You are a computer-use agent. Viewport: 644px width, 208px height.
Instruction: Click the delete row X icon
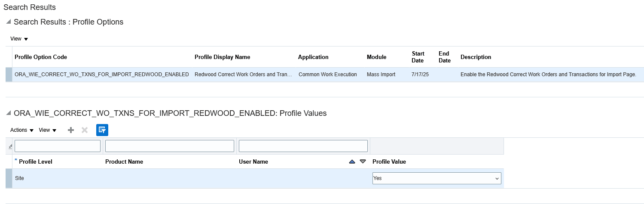coord(85,130)
